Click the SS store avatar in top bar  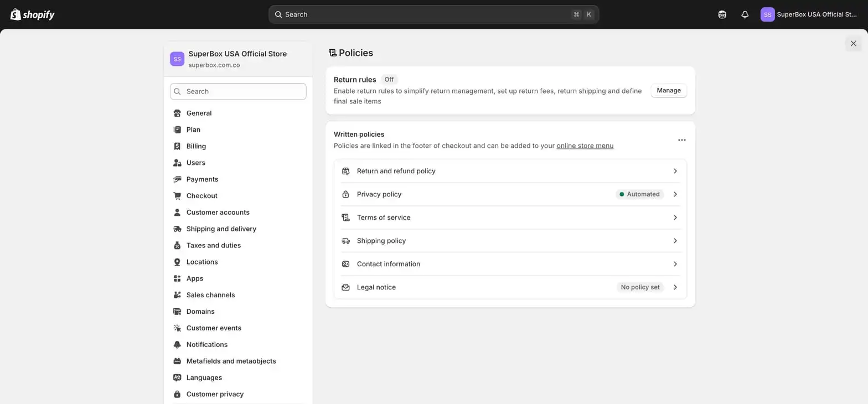(x=767, y=14)
